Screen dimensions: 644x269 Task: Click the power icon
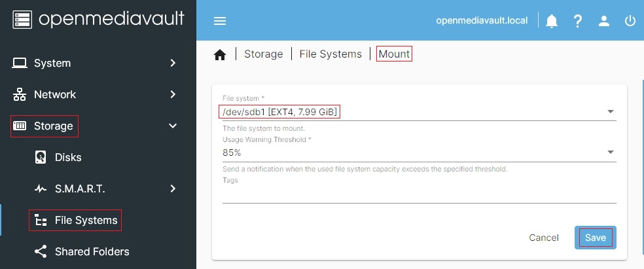(x=630, y=20)
